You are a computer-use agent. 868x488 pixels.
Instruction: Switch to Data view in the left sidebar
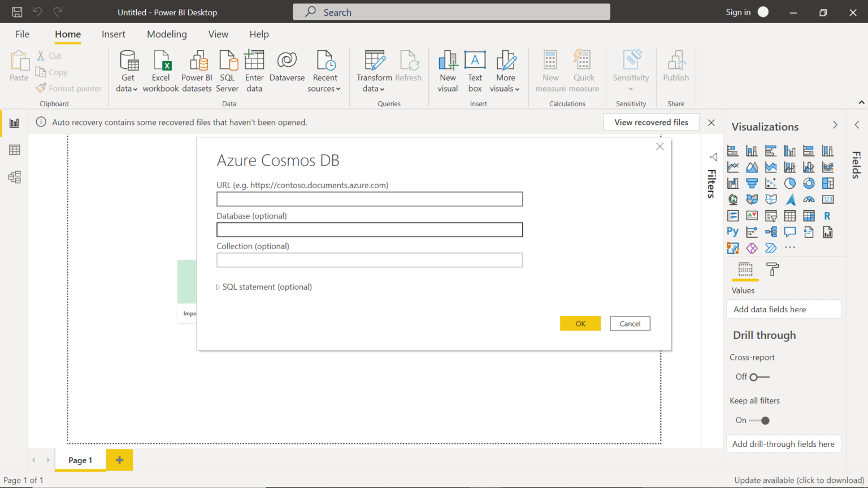pos(14,150)
